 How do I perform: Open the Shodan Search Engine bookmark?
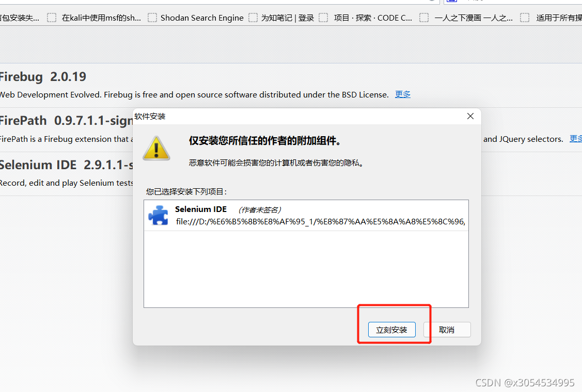click(202, 18)
